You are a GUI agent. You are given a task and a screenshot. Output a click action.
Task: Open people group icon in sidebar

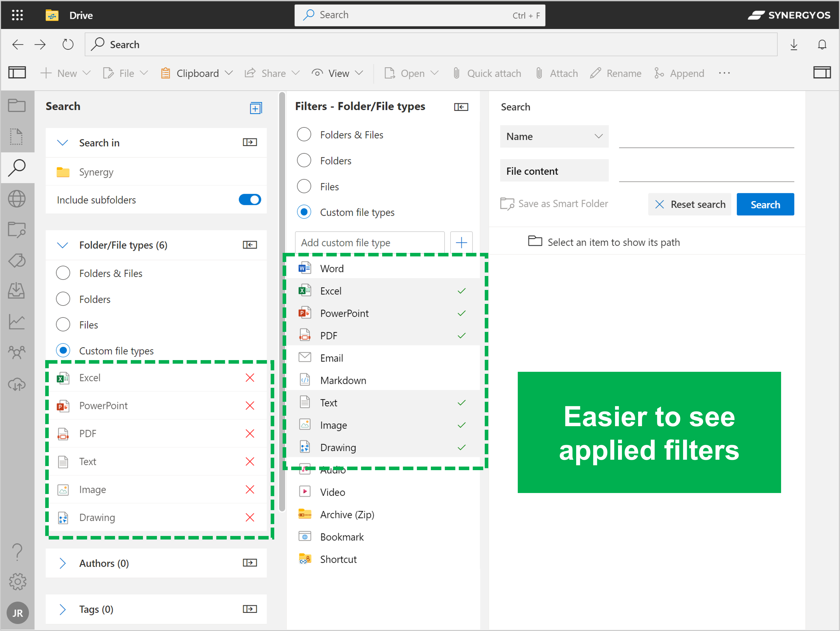(17, 353)
